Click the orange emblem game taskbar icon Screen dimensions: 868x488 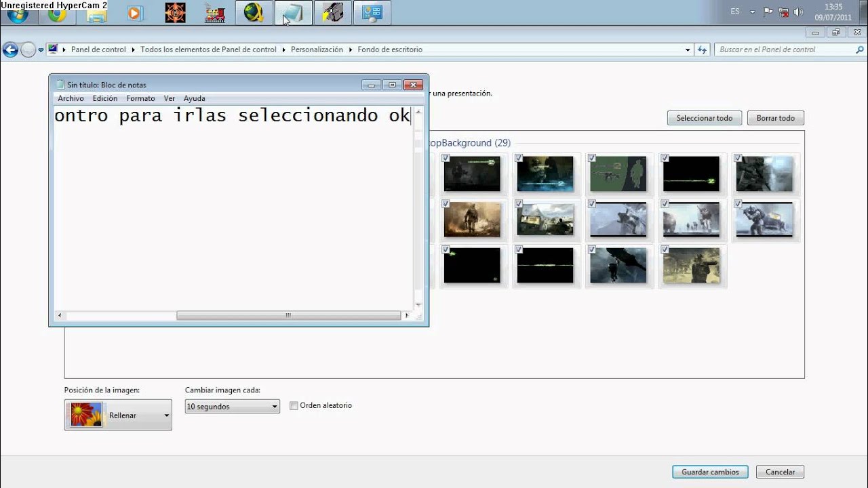(x=175, y=13)
